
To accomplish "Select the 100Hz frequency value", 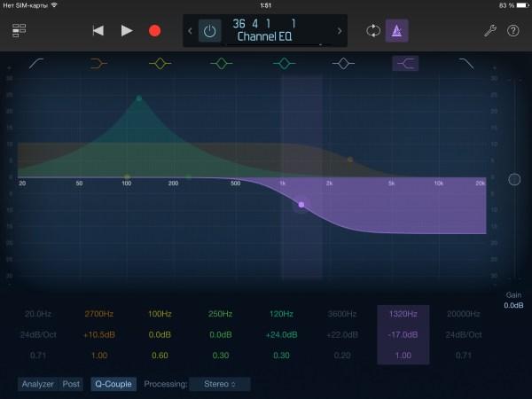I will click(x=160, y=314).
